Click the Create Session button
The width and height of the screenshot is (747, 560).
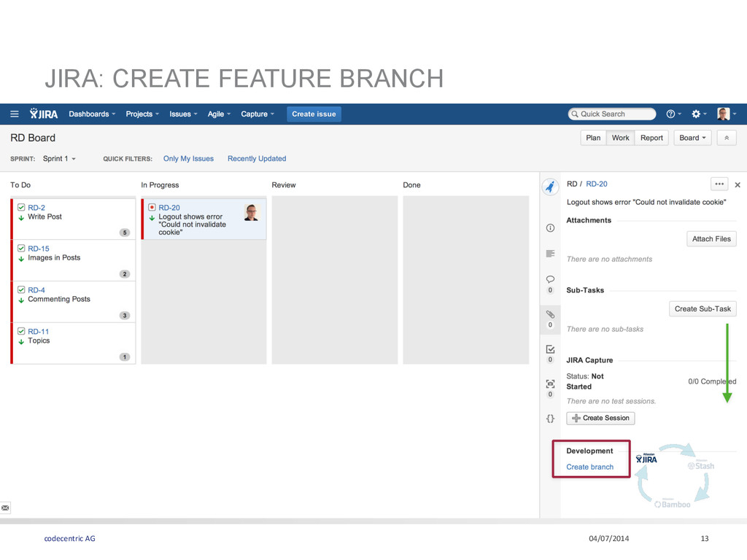pos(600,418)
